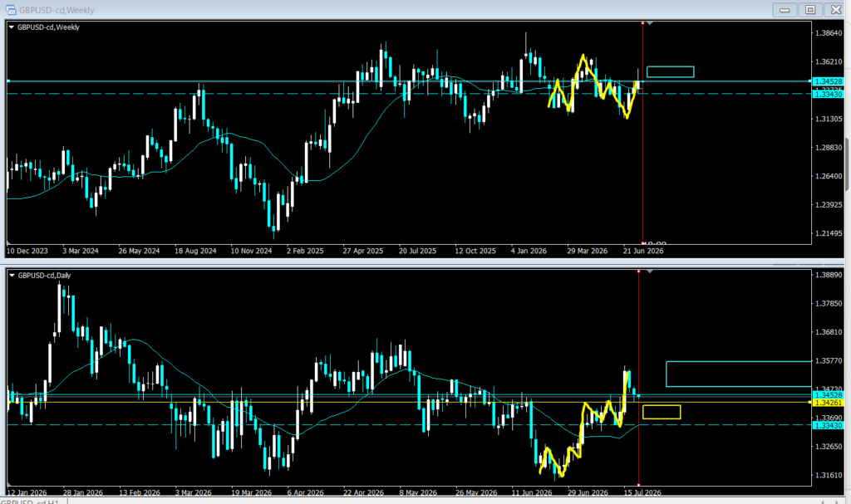Click the 1.33430 price label on Daily axis
Viewport: 851px width, 504px height.
(829, 425)
